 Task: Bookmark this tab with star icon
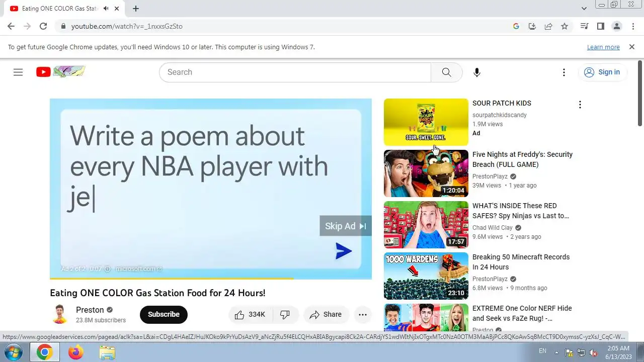point(565,26)
